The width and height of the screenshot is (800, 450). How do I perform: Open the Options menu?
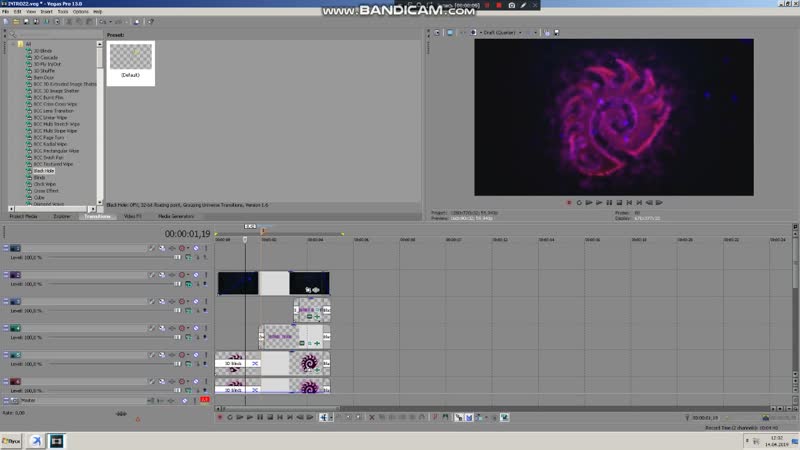[81, 11]
